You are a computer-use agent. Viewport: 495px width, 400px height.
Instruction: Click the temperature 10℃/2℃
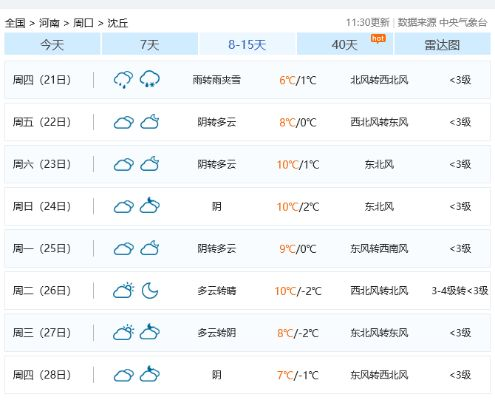(298, 207)
